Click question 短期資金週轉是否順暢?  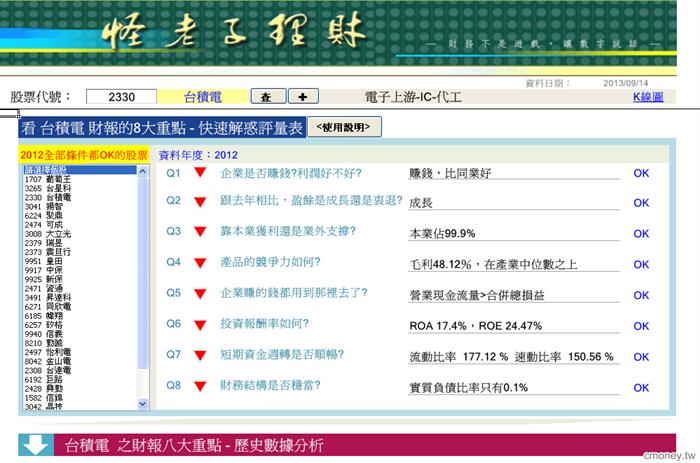tap(282, 355)
